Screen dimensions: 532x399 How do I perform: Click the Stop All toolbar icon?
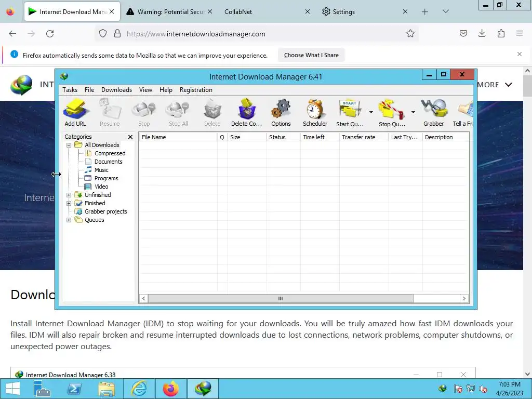coord(178,113)
